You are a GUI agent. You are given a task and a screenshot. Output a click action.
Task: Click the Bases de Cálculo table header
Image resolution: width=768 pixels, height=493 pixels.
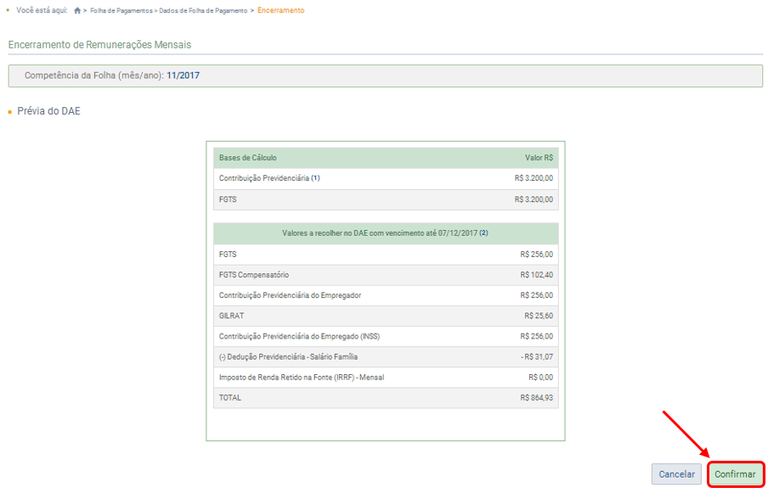(x=248, y=158)
